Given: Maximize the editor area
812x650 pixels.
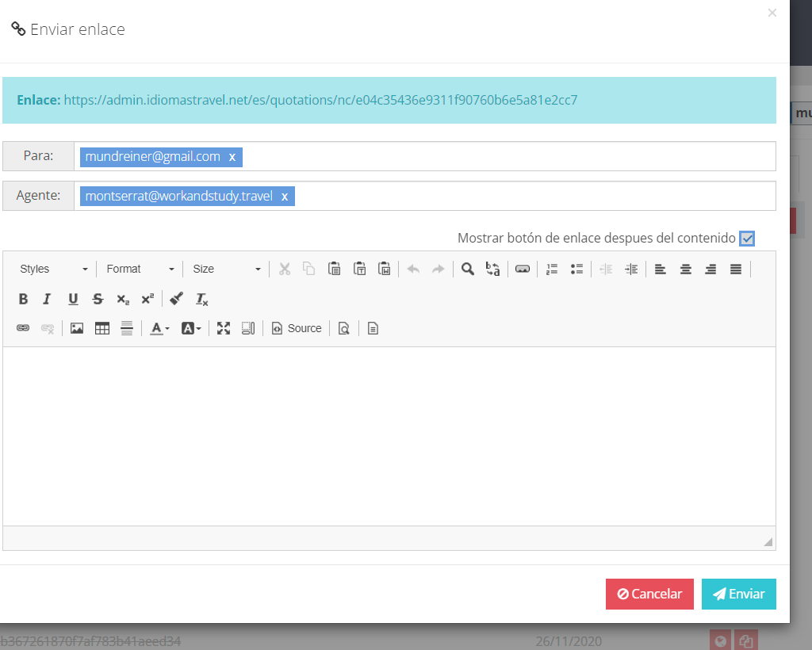Looking at the screenshot, I should point(224,328).
